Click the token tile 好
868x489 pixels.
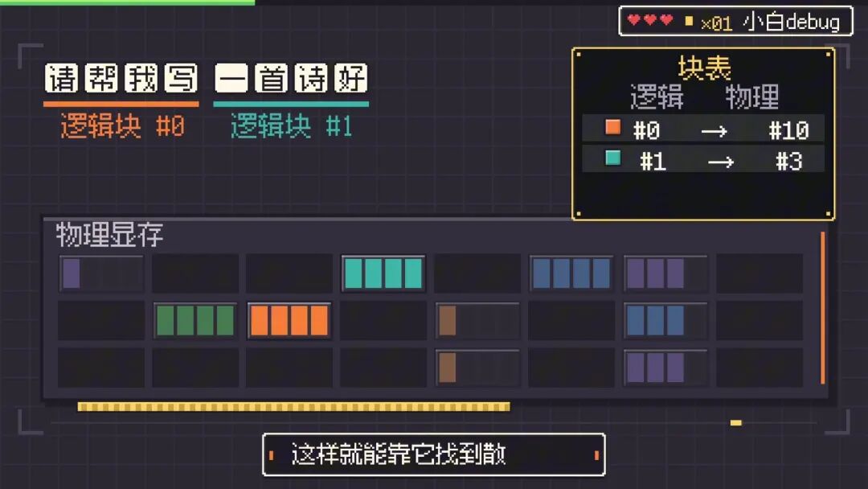pos(351,78)
